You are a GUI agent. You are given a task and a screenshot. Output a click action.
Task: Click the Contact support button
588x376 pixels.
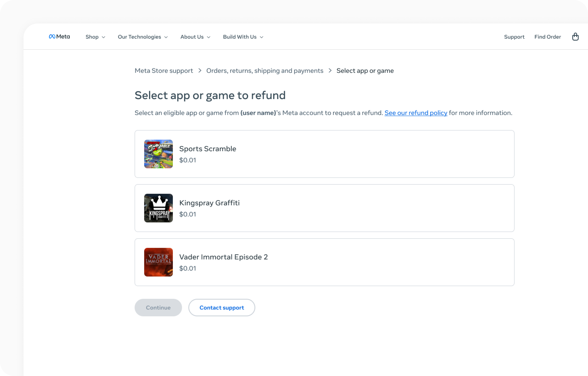point(221,308)
